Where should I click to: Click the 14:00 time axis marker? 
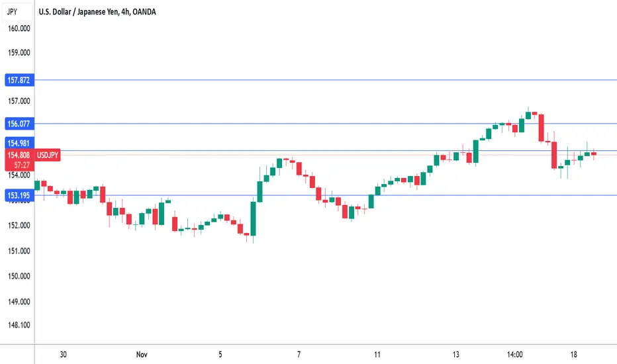514,355
